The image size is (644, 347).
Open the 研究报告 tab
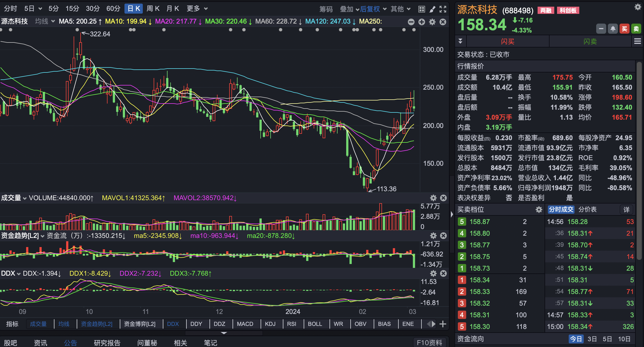tap(107, 343)
